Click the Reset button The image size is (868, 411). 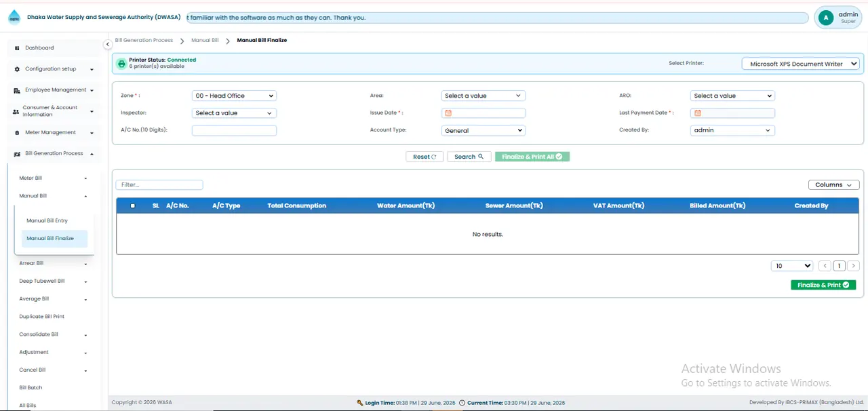coord(425,157)
